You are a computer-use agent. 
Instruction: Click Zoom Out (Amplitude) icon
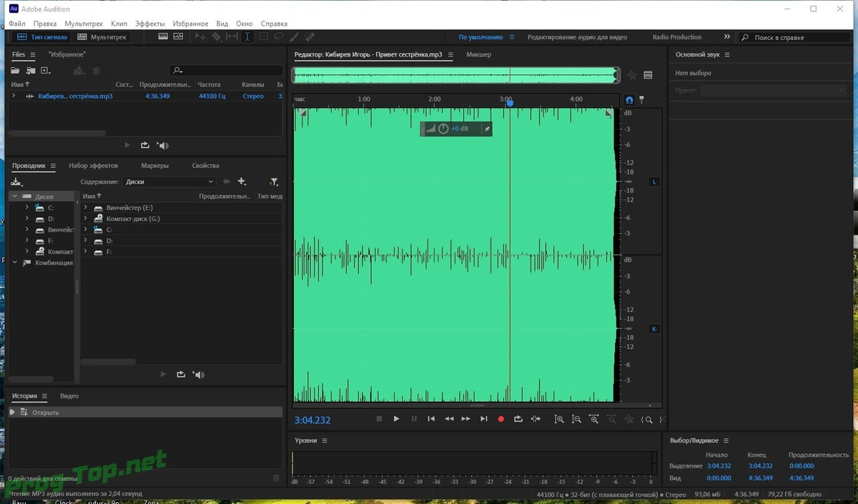(576, 420)
